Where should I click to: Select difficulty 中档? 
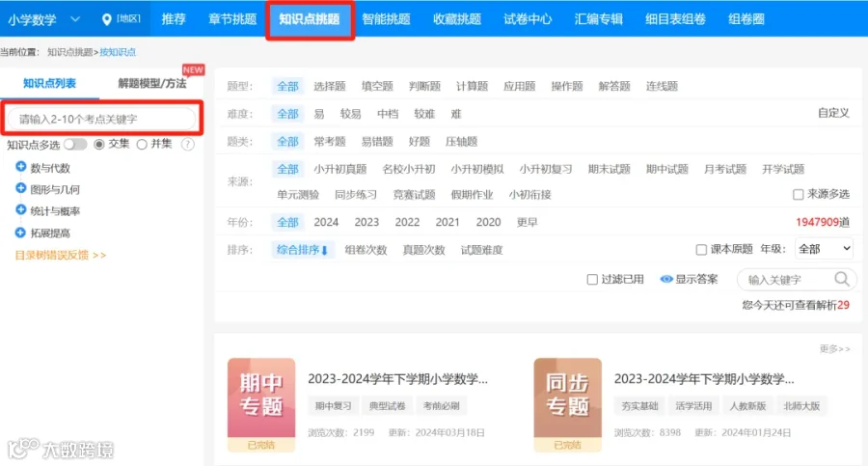pos(388,114)
